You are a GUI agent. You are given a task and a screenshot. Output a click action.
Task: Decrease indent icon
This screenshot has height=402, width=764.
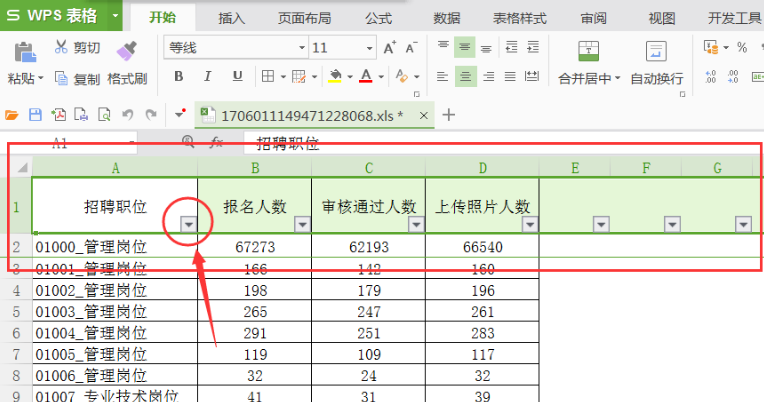pos(512,47)
